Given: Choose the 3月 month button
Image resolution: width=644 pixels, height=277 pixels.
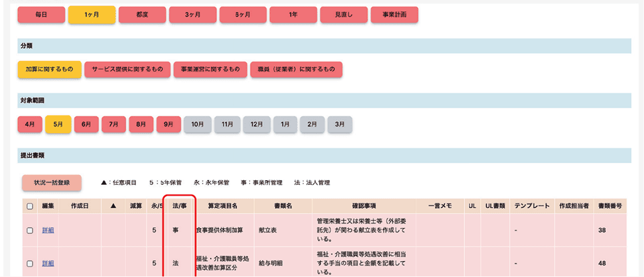Looking at the screenshot, I should (x=340, y=124).
